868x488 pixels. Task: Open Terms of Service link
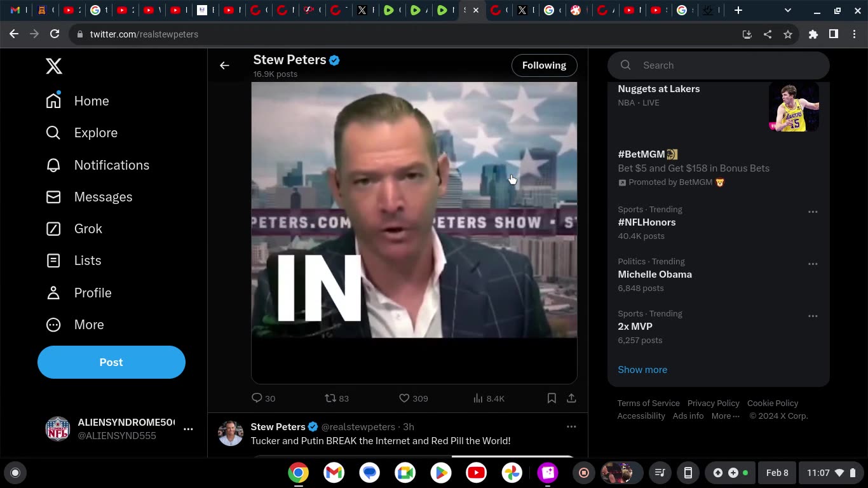(649, 403)
